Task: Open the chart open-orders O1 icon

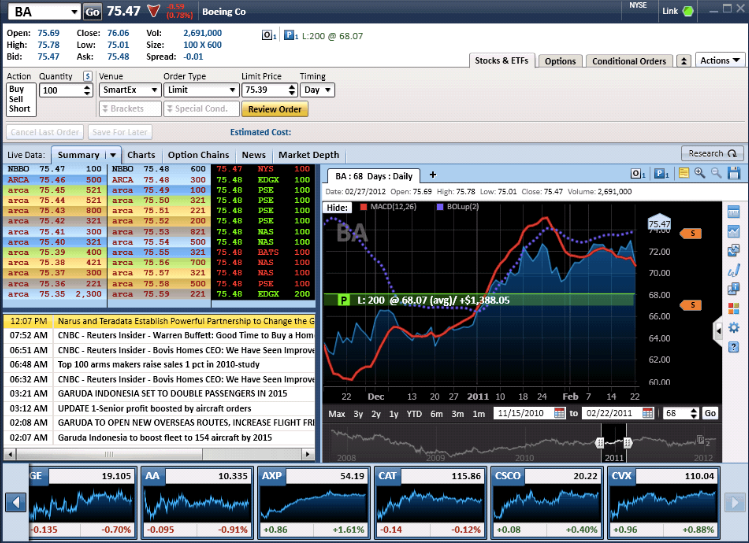Action: pyautogui.click(x=638, y=174)
